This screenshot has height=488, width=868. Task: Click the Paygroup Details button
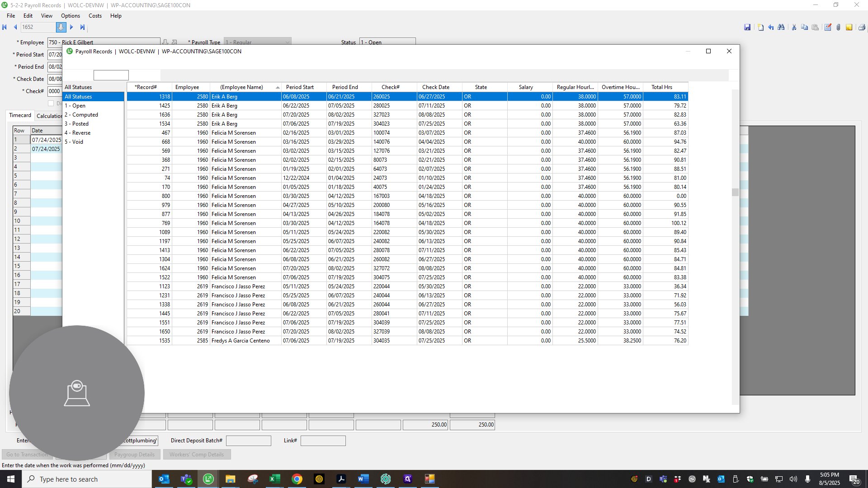point(134,455)
